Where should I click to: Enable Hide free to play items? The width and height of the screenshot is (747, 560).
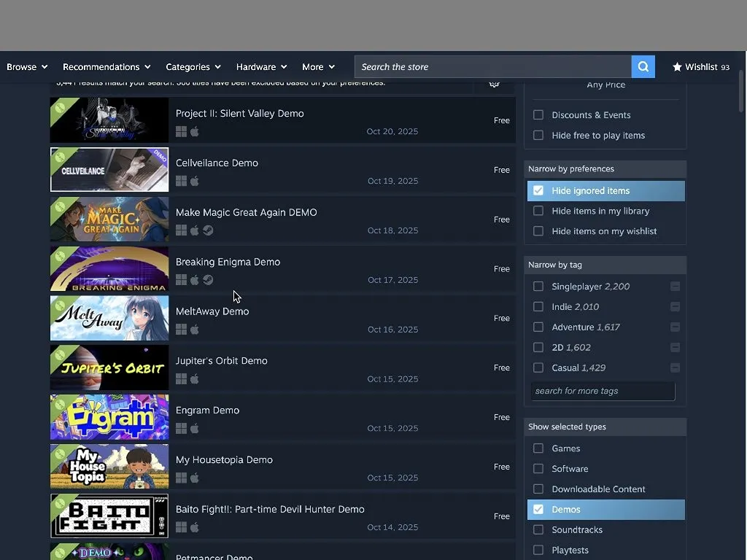(x=538, y=136)
